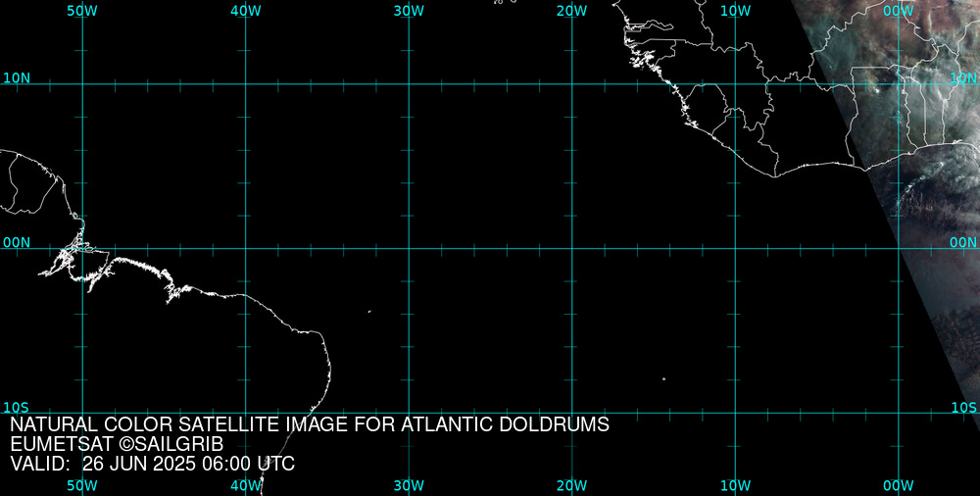This screenshot has width=980, height=496.
Task: Click the 00W label along the bottom edge
Action: (899, 486)
